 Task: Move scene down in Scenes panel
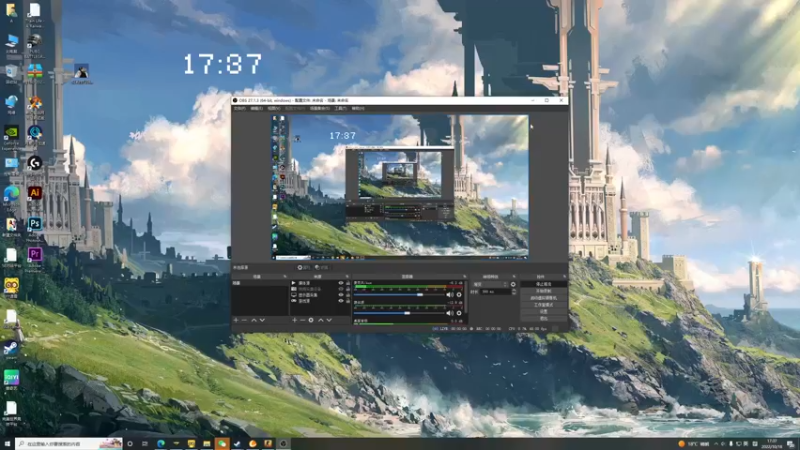coord(262,320)
